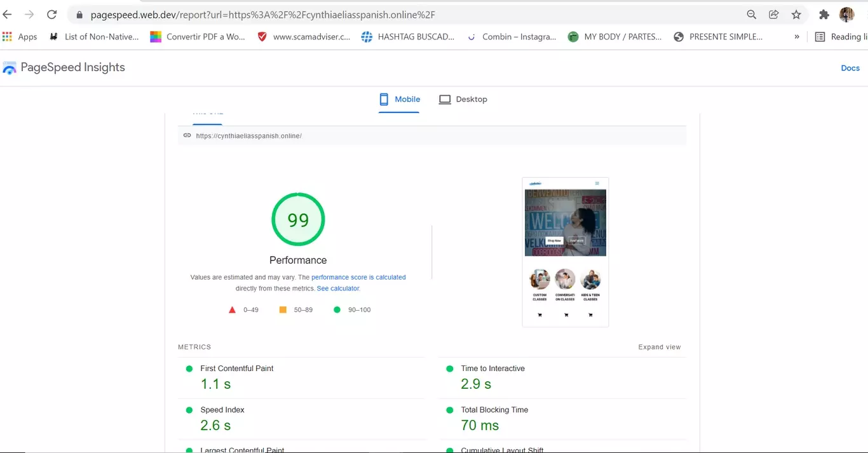Click the Time to Interactive metric label

coord(493,368)
